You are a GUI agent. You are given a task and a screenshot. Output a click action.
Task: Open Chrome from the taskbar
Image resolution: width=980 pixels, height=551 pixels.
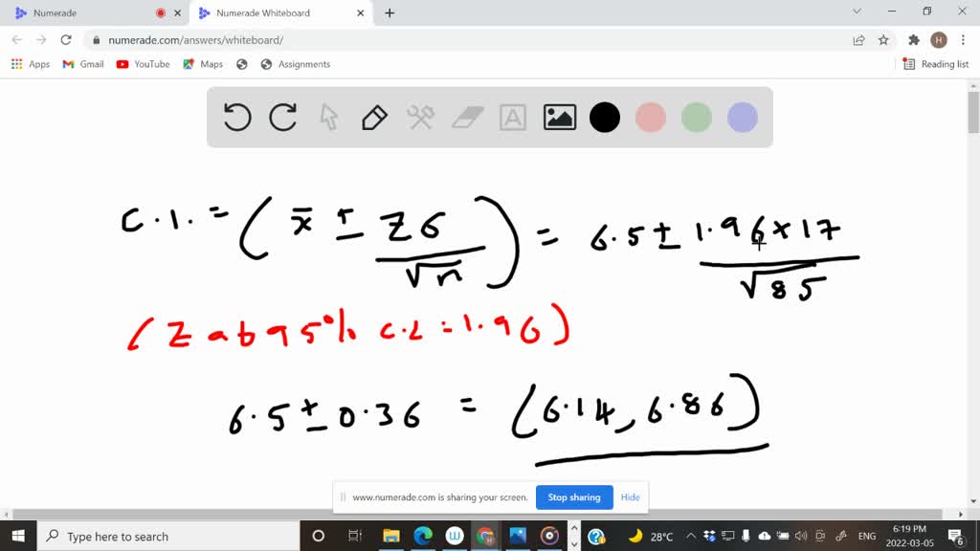point(485,536)
